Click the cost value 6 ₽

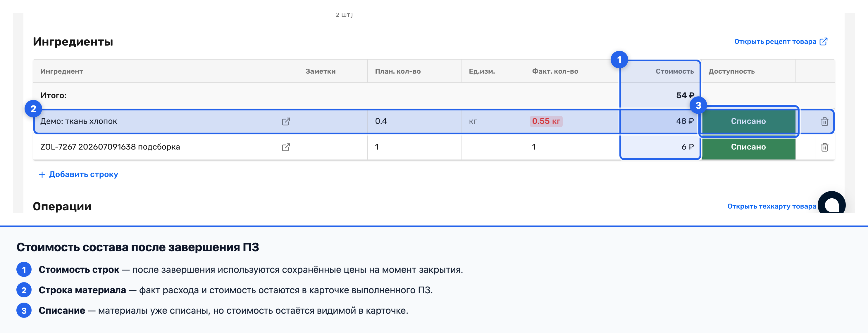point(687,147)
